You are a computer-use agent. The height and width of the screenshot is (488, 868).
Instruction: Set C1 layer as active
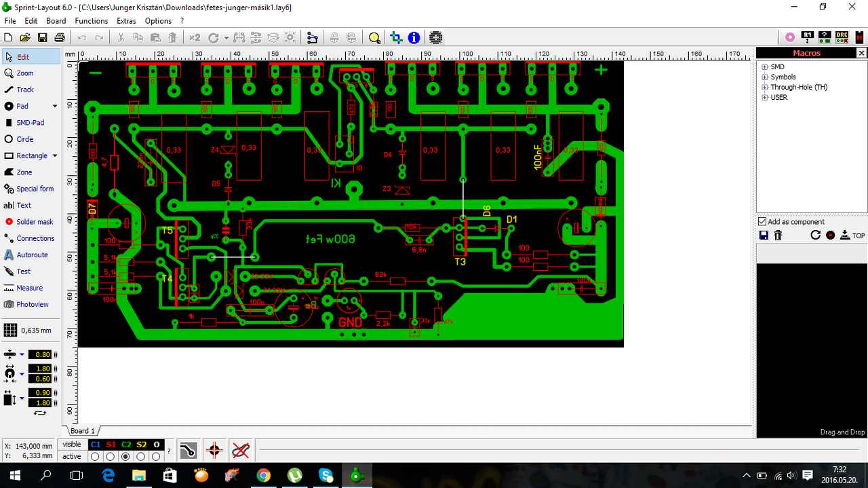(96, 457)
